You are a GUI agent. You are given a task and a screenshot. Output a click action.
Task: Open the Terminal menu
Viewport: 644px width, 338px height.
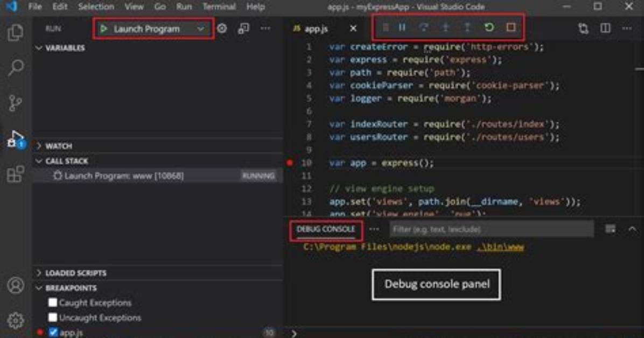pos(219,6)
